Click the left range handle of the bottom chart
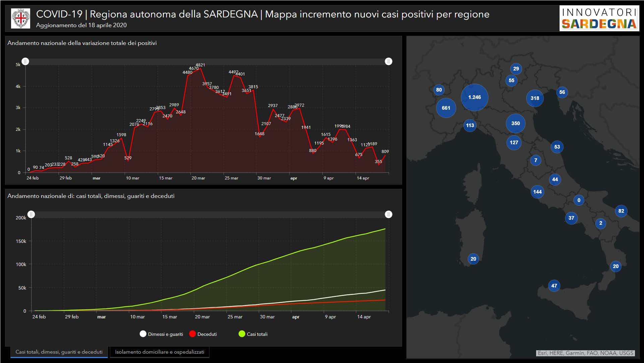This screenshot has height=363, width=644. click(31, 214)
